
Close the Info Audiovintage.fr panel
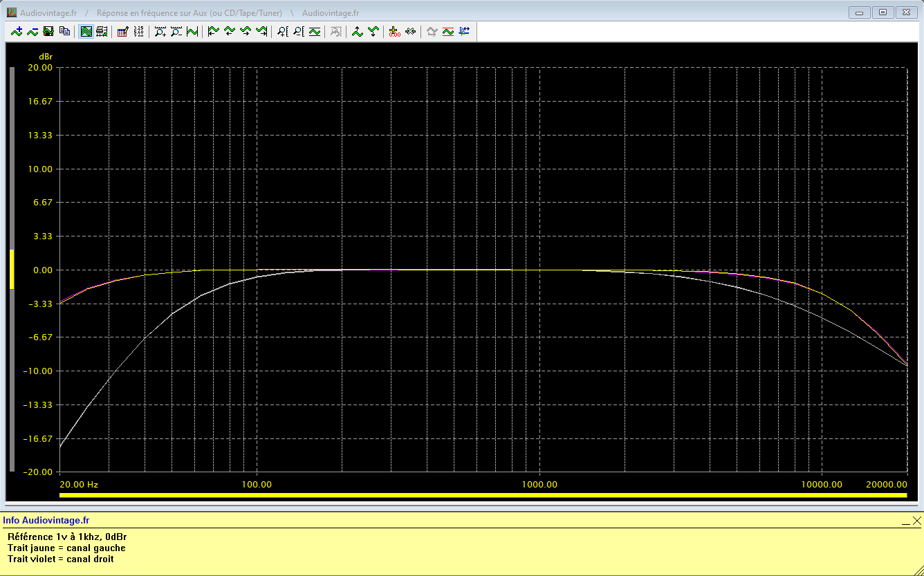pyautogui.click(x=916, y=521)
